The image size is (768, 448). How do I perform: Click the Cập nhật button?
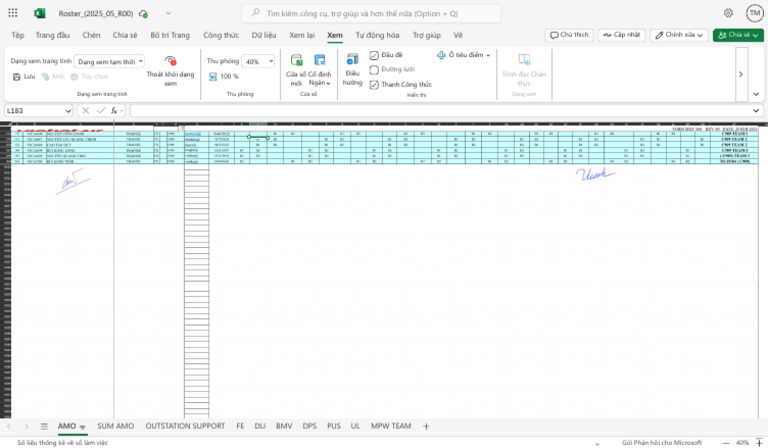click(622, 35)
